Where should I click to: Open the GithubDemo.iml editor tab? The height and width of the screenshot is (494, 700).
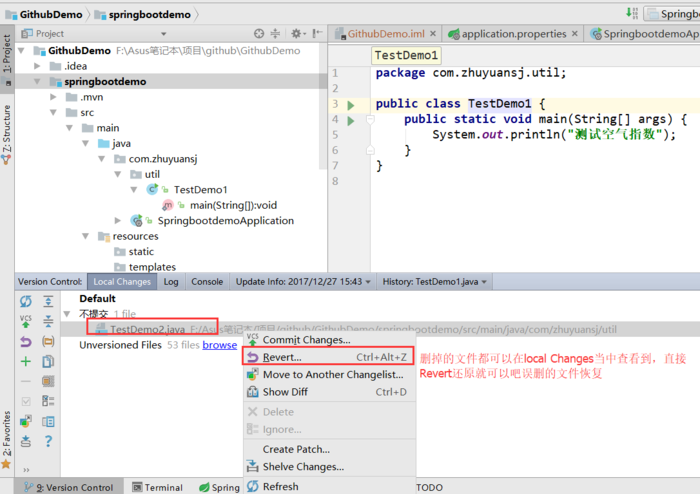point(386,34)
